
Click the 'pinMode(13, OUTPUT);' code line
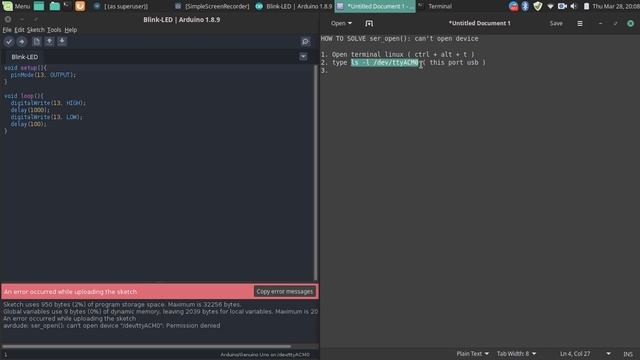tap(43, 75)
